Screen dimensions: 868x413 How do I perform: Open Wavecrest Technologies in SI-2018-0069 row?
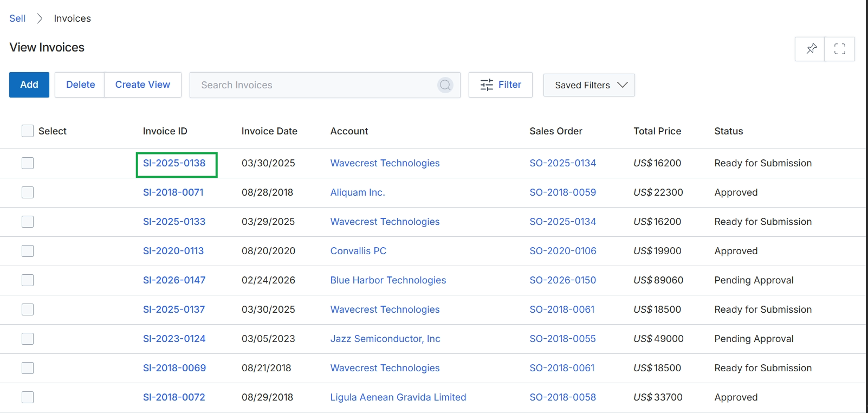tap(385, 368)
